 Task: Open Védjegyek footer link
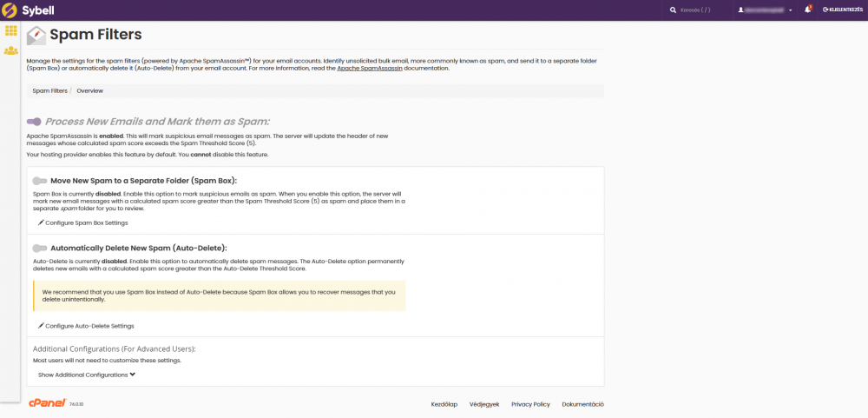pos(484,405)
